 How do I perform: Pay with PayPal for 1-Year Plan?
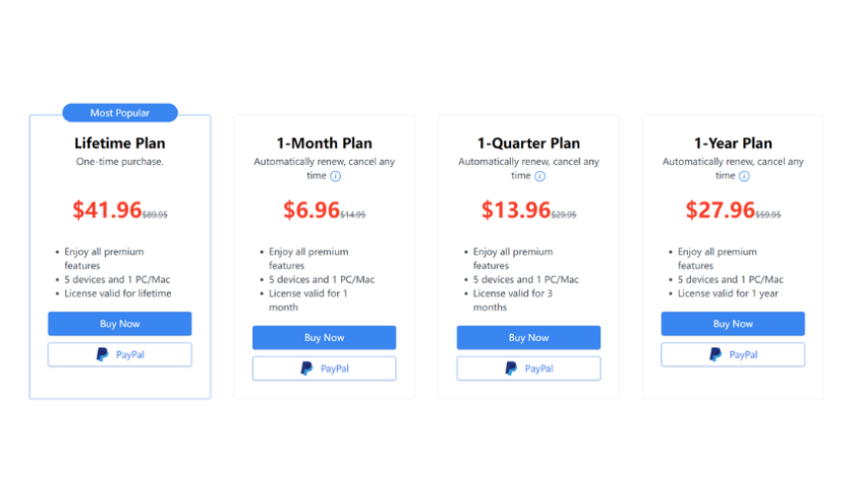732,355
